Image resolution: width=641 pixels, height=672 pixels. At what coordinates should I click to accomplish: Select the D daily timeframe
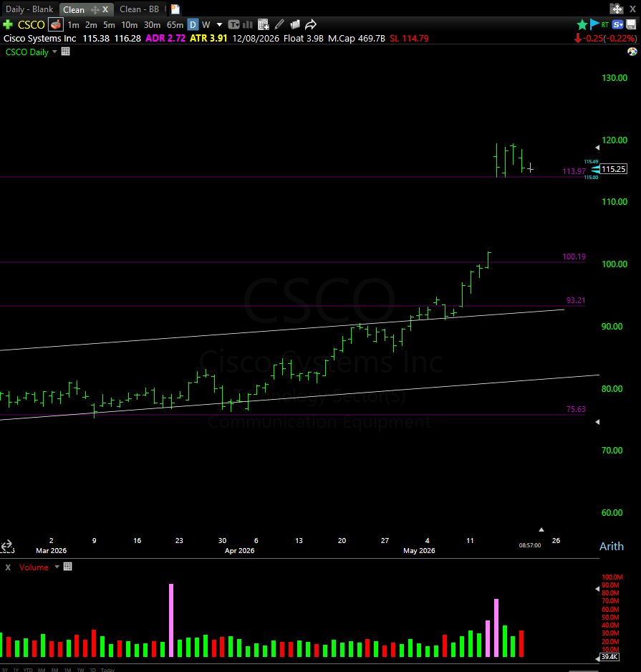pos(193,25)
